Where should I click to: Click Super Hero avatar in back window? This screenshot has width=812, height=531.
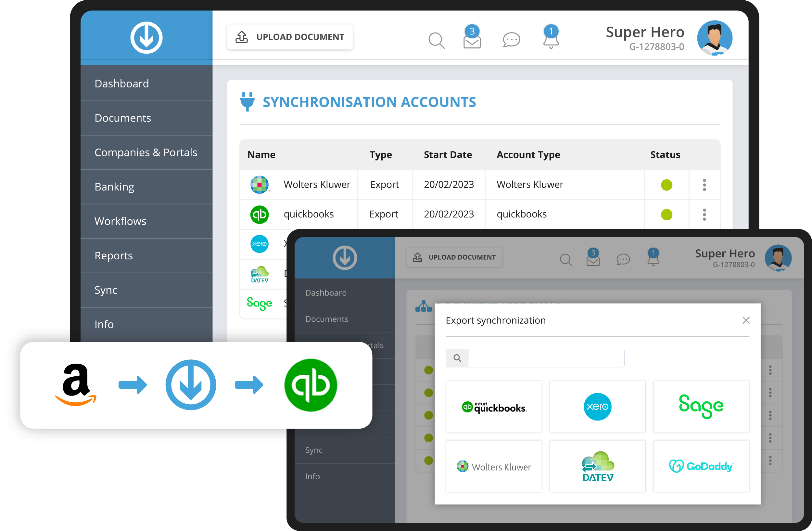point(714,38)
